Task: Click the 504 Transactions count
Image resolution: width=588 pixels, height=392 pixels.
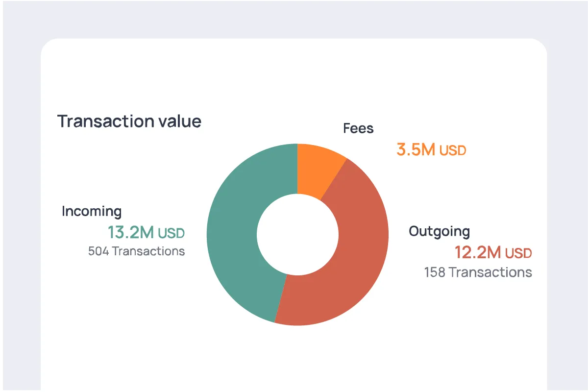Action: point(136,251)
